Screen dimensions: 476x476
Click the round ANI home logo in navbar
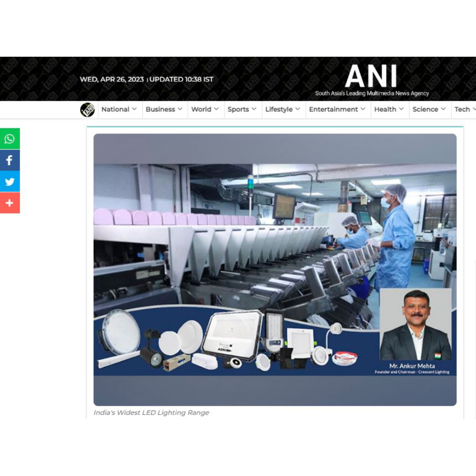coord(87,110)
